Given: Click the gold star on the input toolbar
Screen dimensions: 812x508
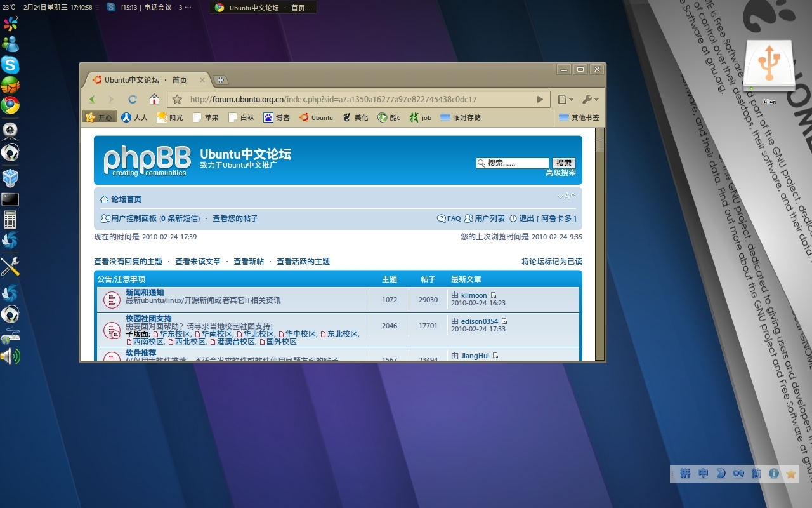Looking at the screenshot, I should point(791,474).
